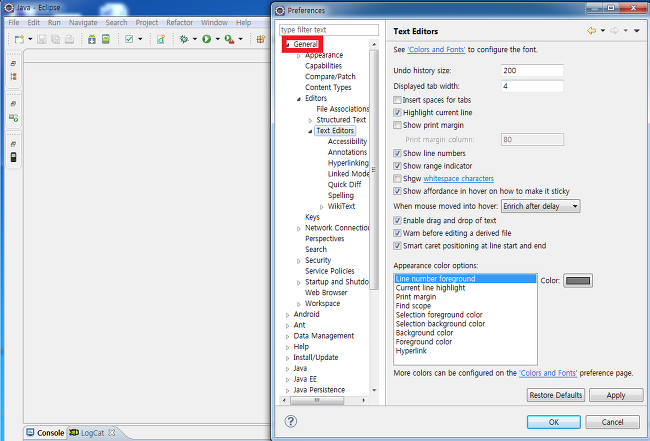Click the Print toolbar icon
650x441 pixels.
click(69, 39)
